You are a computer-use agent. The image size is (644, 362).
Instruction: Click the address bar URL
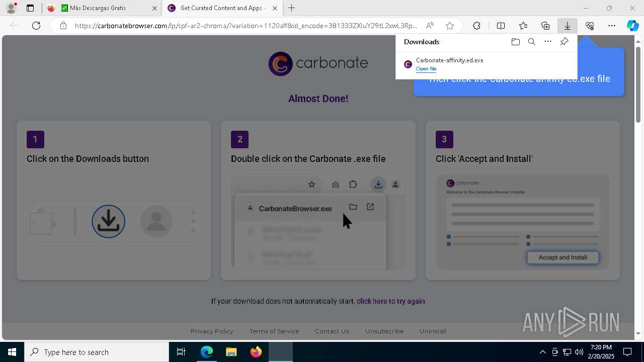tap(246, 26)
